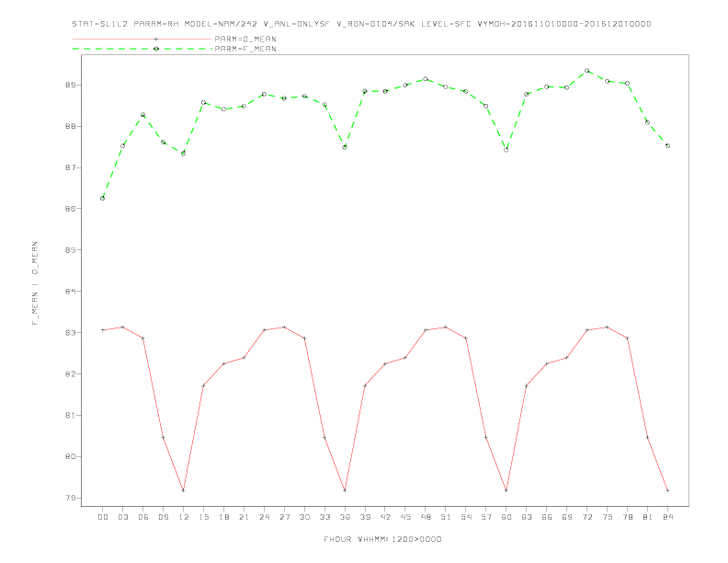Select green F_MEAN dip point at hour 60

pos(506,150)
